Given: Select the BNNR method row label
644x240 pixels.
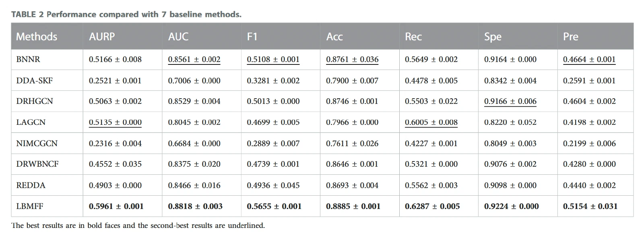Looking at the screenshot, I should tap(28, 59).
